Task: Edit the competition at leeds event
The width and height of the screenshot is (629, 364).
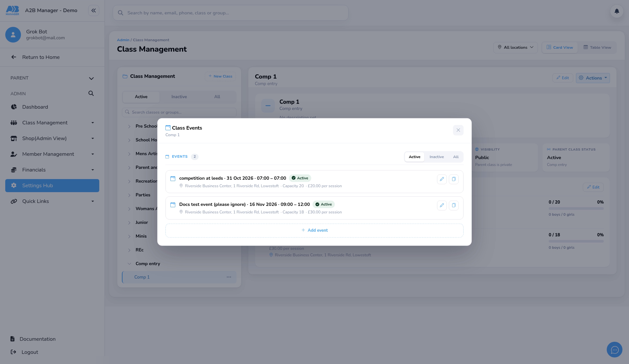Action: [x=442, y=179]
